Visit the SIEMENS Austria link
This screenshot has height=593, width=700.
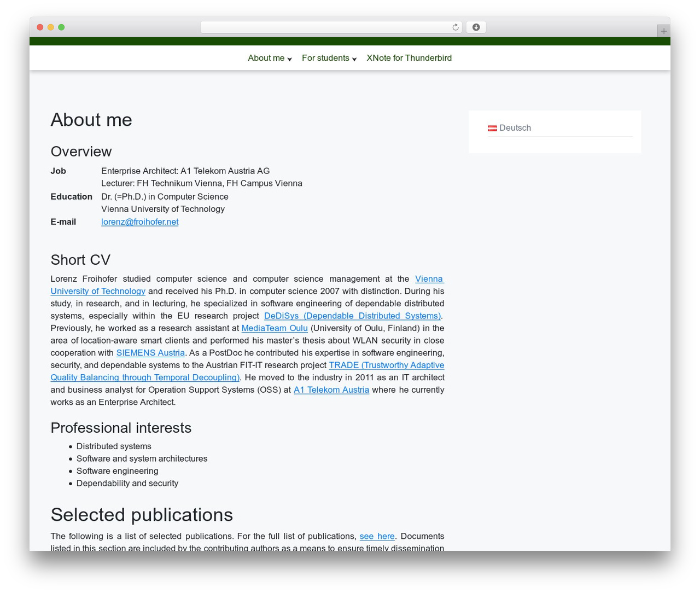[x=150, y=353]
